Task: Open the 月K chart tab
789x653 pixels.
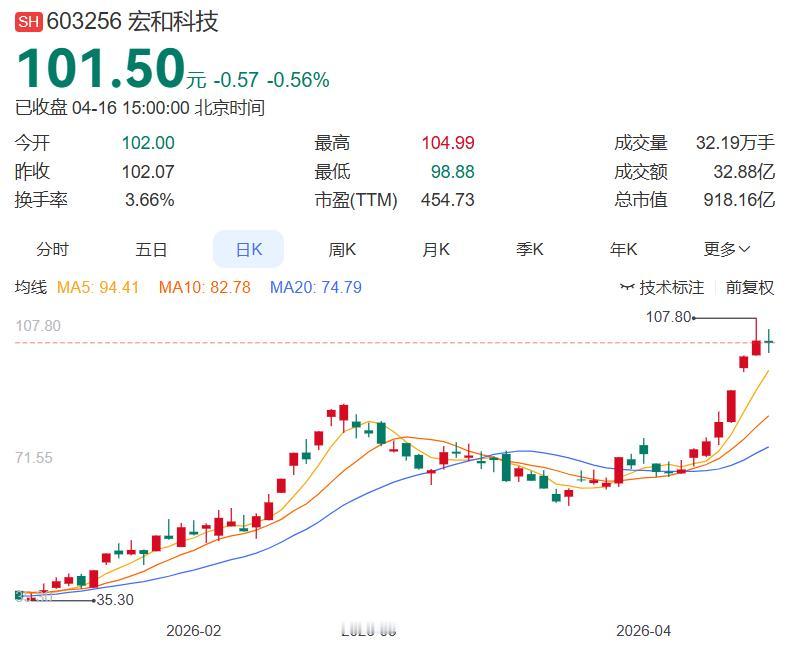Action: point(436,249)
